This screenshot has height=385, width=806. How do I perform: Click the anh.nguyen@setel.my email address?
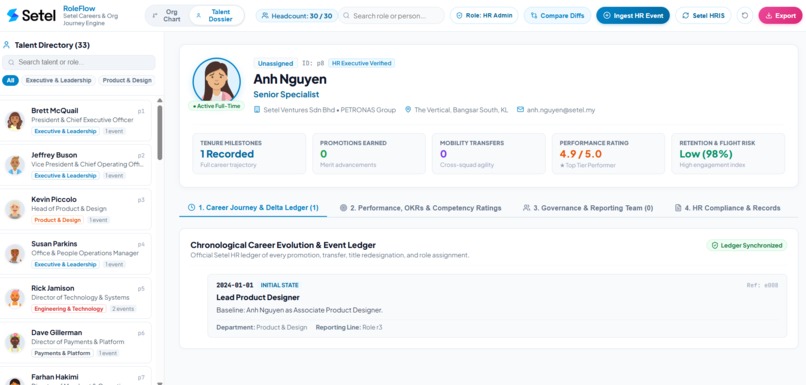(561, 110)
